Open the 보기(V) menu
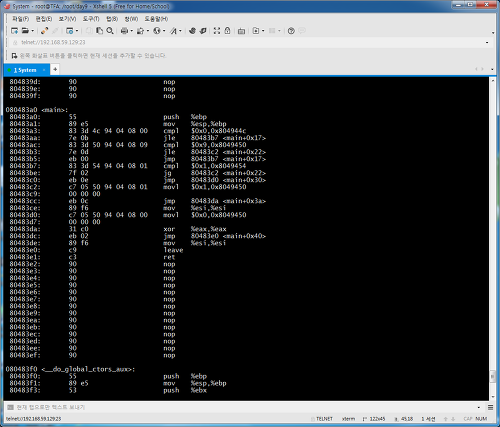500x427 pixels. pos(67,19)
